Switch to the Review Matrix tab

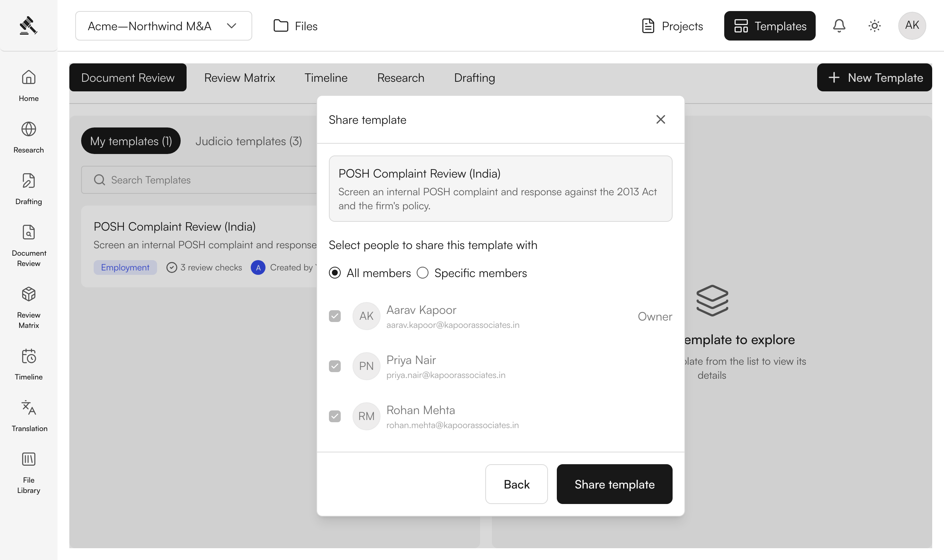click(x=239, y=77)
